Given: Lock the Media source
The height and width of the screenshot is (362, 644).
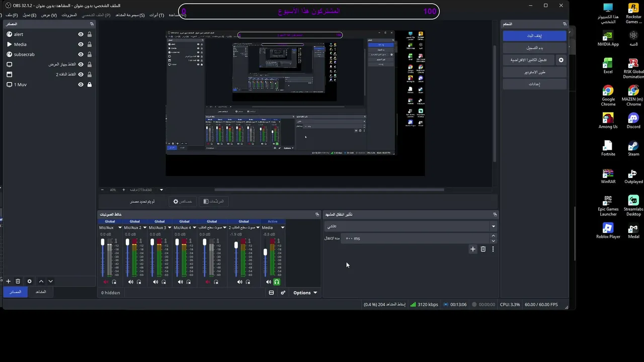Looking at the screenshot, I should (90, 44).
